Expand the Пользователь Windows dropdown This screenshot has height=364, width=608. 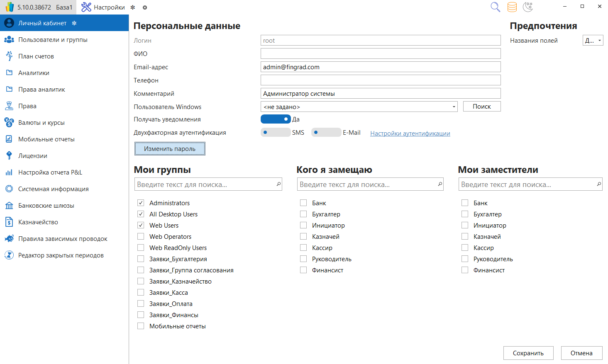[x=454, y=107]
